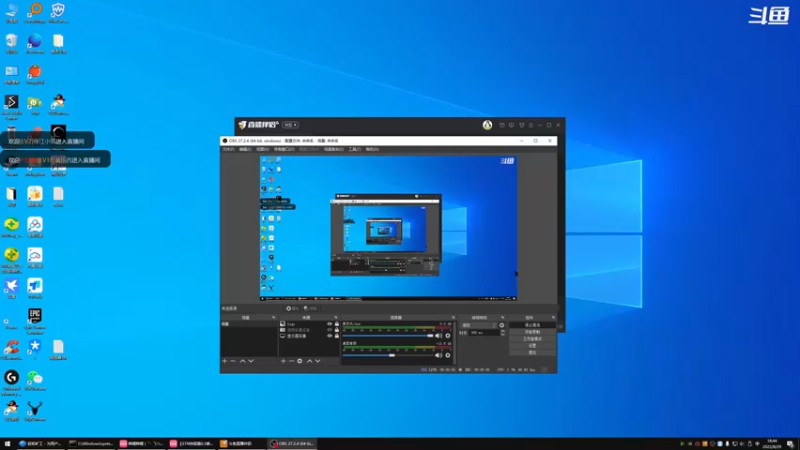This screenshot has height=450, width=800.
Task: Add a new source with the Sources plus icon
Action: pyautogui.click(x=283, y=361)
